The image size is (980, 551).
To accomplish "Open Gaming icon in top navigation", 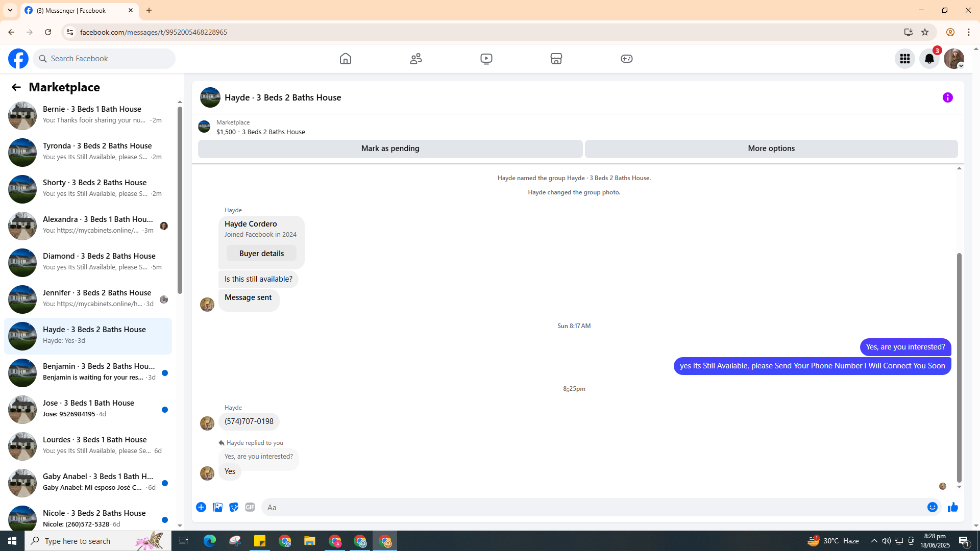I will (627, 59).
